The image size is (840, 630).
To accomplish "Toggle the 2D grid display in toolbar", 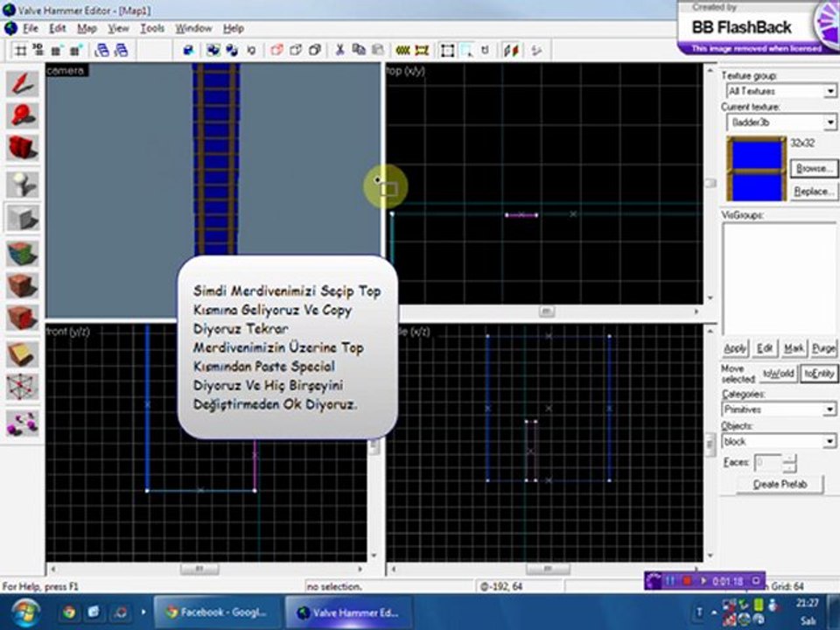I will pyautogui.click(x=20, y=51).
